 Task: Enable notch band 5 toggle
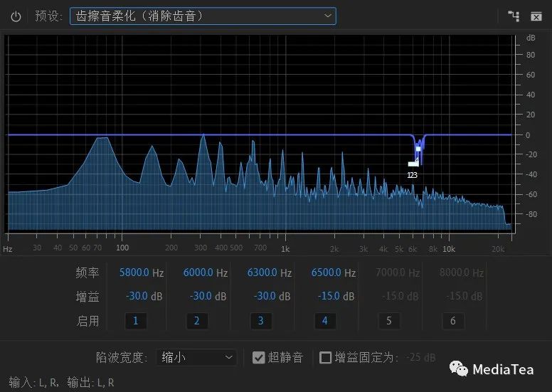point(389,321)
